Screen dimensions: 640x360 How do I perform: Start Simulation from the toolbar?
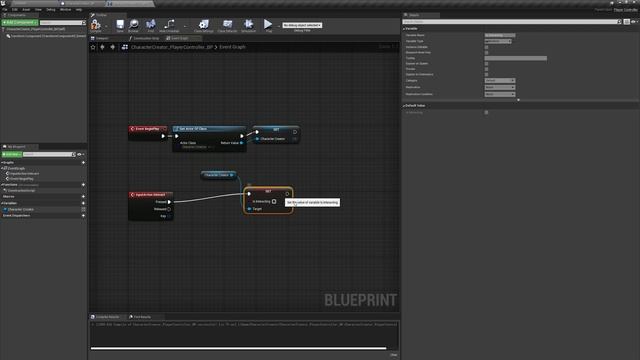click(x=248, y=25)
